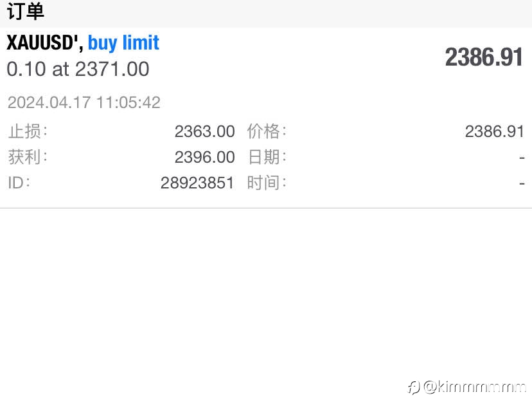
Task: Click the watermark logo icon
Action: 414,387
